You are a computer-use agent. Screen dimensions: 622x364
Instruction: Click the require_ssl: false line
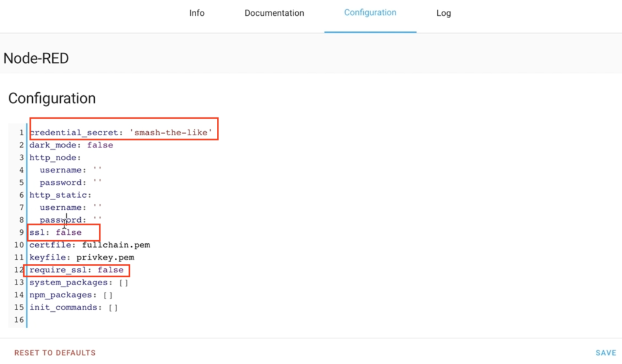point(77,270)
